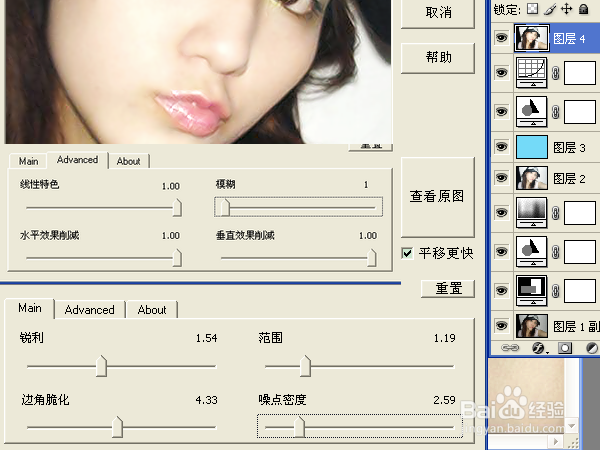600x450 pixels.
Task: Click the 范围 slider handle
Action: pos(305,366)
